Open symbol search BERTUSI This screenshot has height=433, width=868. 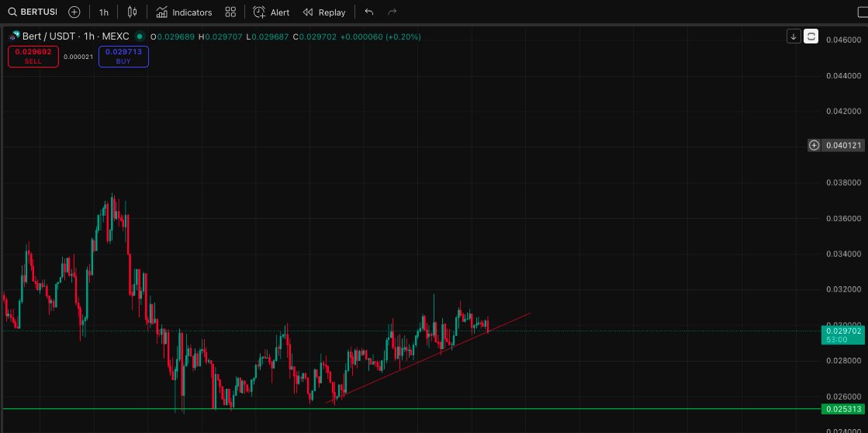(x=33, y=12)
